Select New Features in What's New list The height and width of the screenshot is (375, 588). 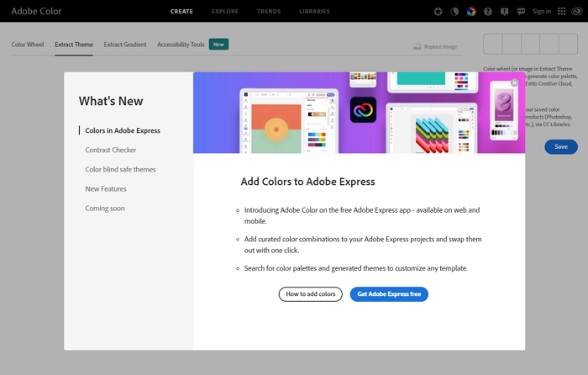[106, 189]
